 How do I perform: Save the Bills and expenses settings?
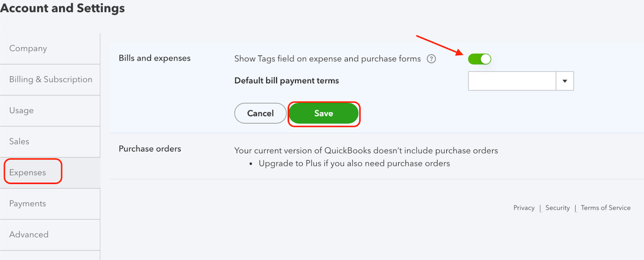[x=324, y=114]
